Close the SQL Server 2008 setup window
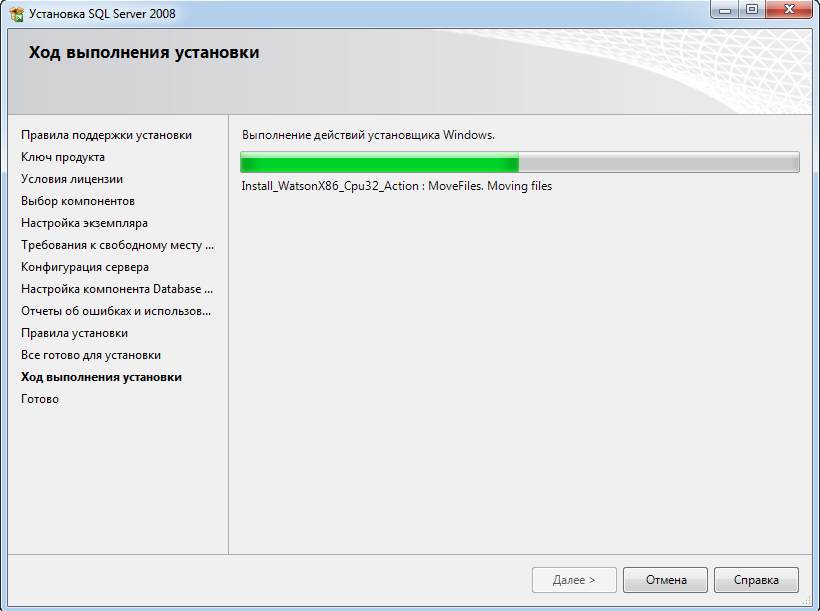 click(x=789, y=10)
